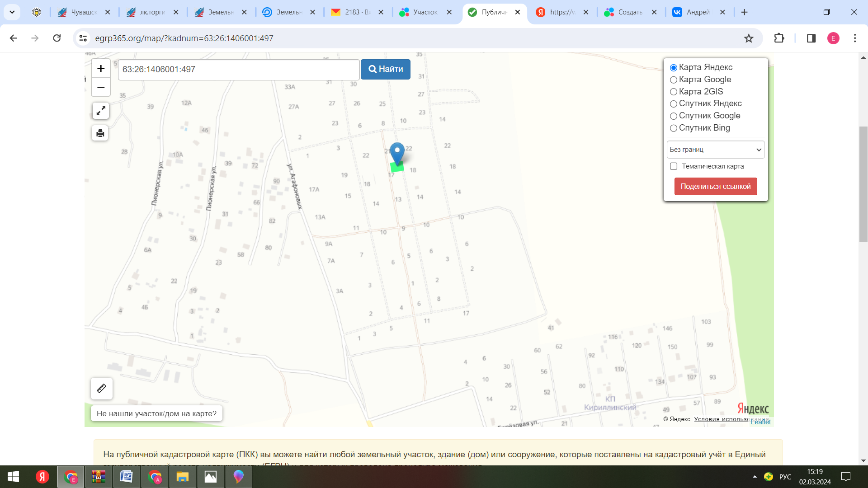Click the cadastral number input field
Screen dimensions: 868x488
(x=238, y=70)
